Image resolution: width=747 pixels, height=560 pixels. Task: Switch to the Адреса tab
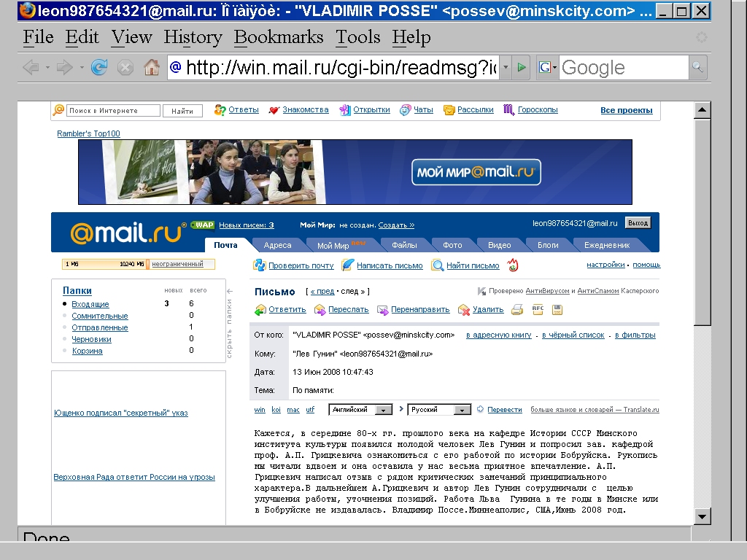(277, 246)
